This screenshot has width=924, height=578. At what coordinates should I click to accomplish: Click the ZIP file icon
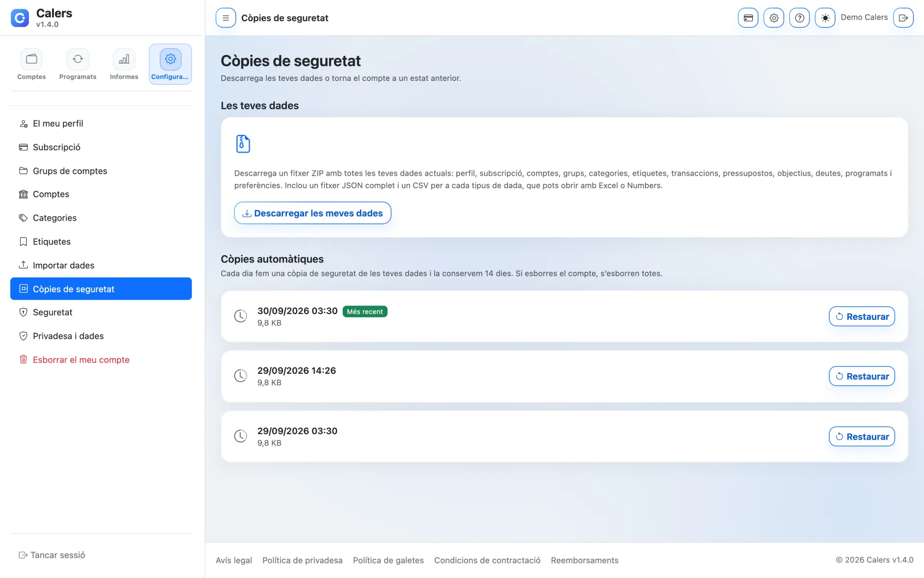(x=243, y=144)
